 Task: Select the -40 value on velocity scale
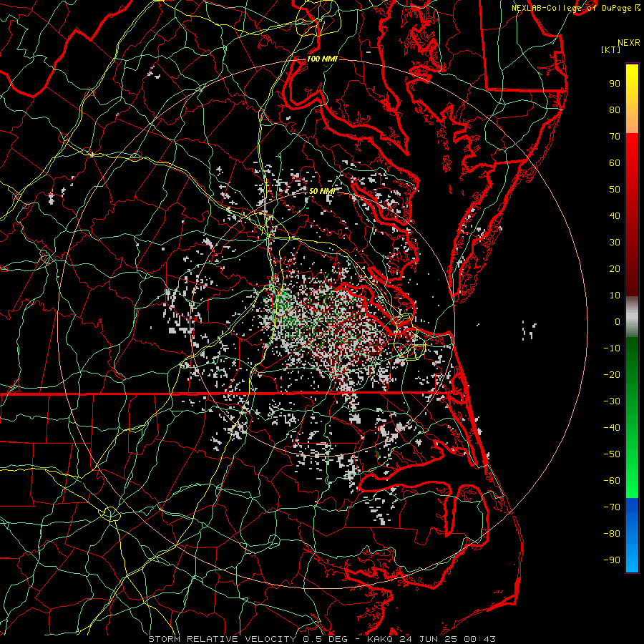pyautogui.click(x=612, y=428)
